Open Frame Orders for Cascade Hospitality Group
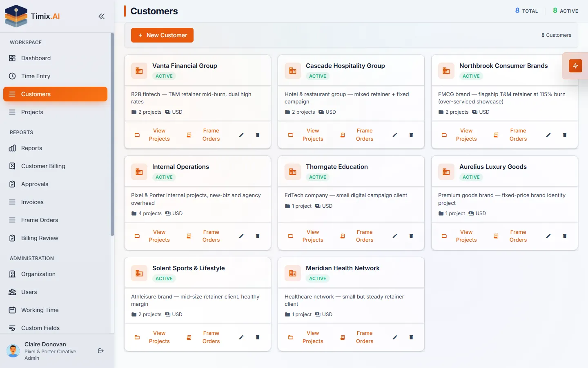The image size is (588, 368). click(358, 135)
